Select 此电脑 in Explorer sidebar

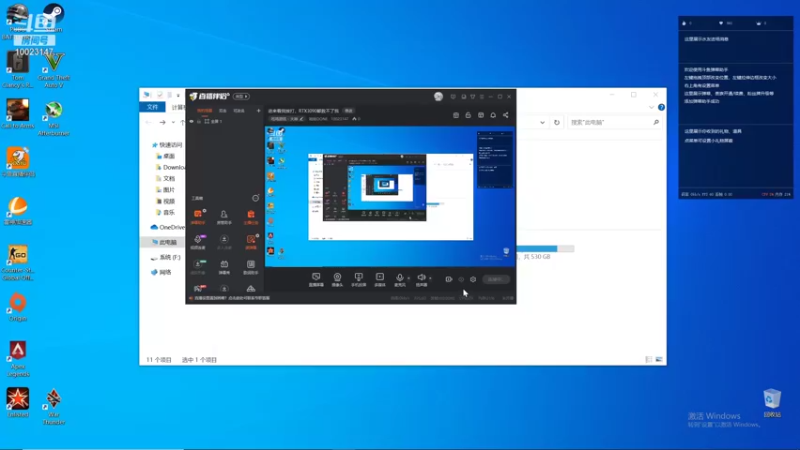[x=164, y=242]
